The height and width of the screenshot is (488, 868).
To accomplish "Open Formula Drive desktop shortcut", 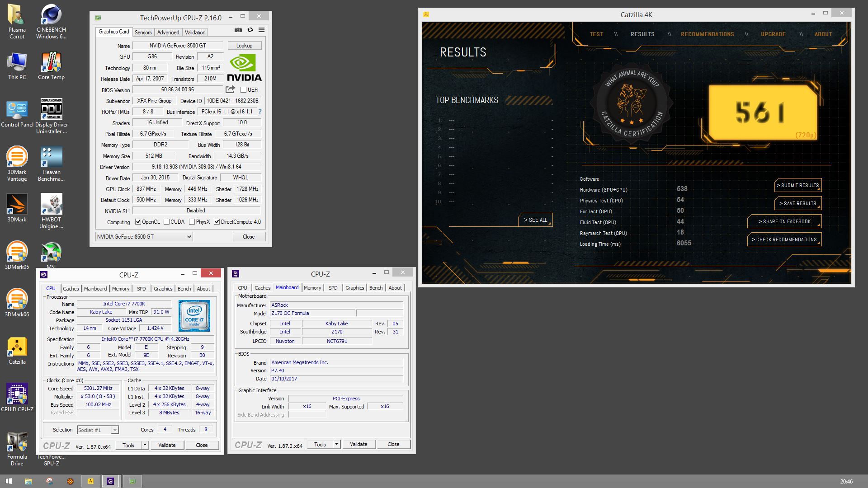I will pyautogui.click(x=17, y=448).
